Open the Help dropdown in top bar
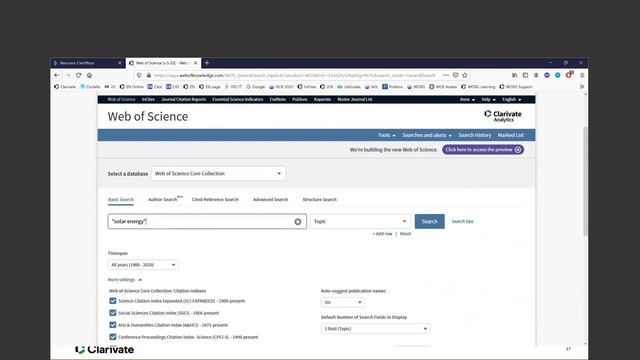The image size is (640, 360). pyautogui.click(x=488, y=99)
